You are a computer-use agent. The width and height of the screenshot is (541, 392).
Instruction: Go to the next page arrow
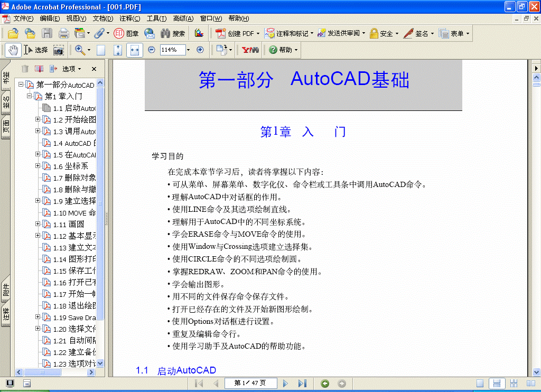click(286, 384)
